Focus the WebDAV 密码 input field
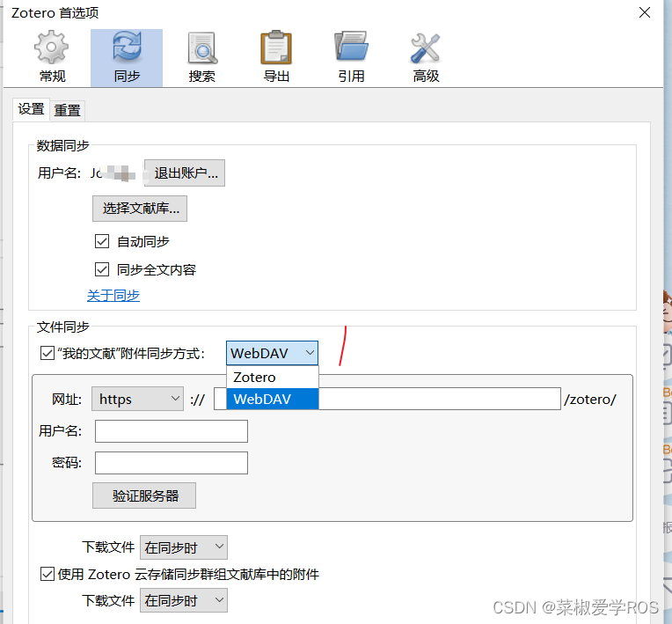 pos(172,463)
